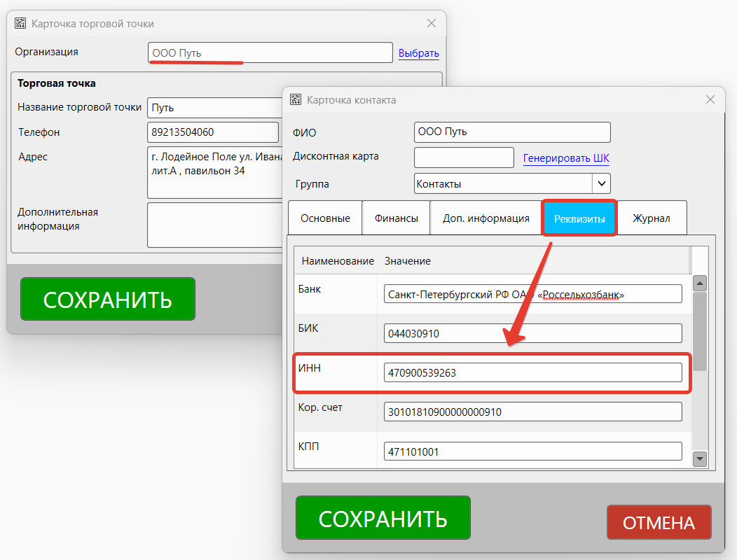737x560 pixels.
Task: Click the Телефон field in trade point
Action: 213,132
